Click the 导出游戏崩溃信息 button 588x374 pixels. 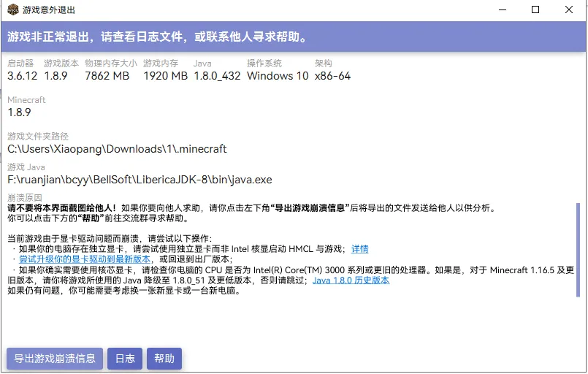(55, 359)
